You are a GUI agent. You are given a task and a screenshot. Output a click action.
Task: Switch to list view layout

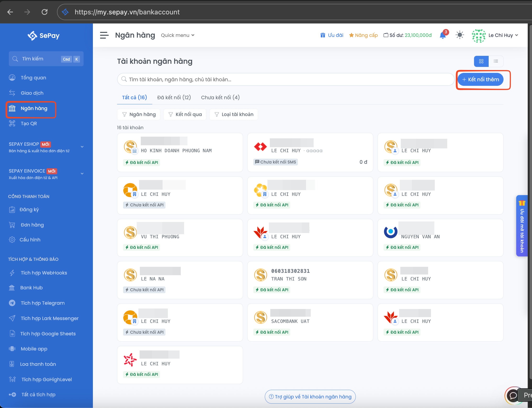pos(496,61)
